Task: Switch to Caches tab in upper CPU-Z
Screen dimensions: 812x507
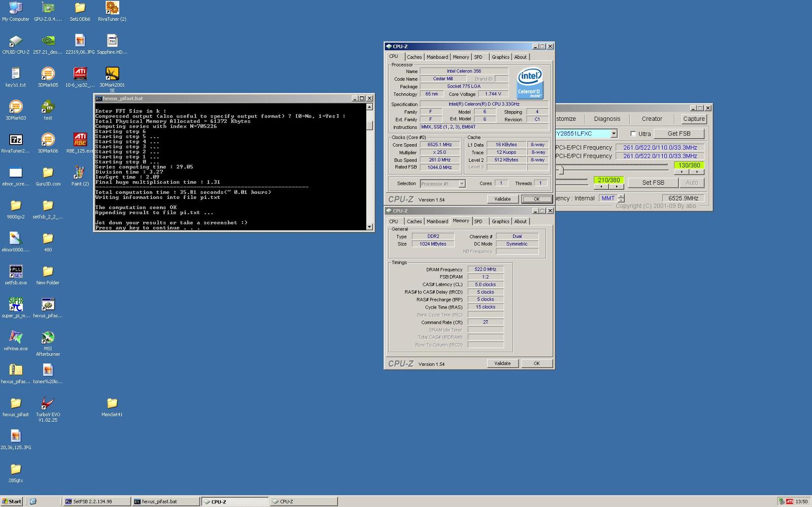Action: pos(414,57)
